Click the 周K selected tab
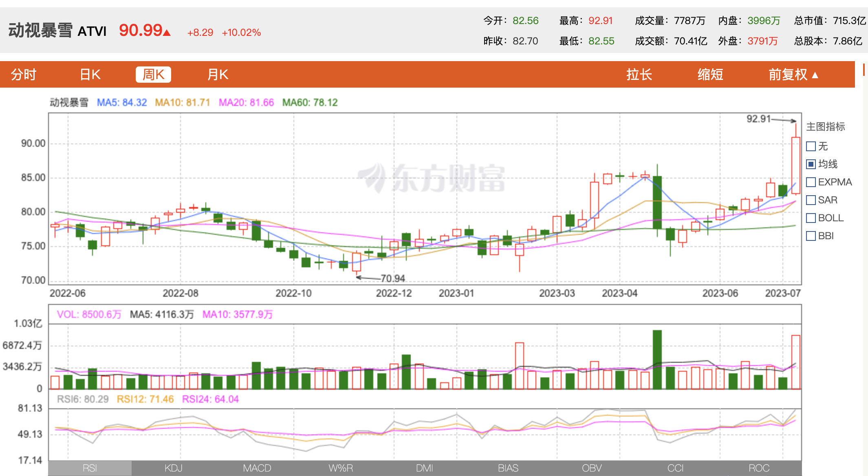The image size is (868, 476). pos(153,75)
